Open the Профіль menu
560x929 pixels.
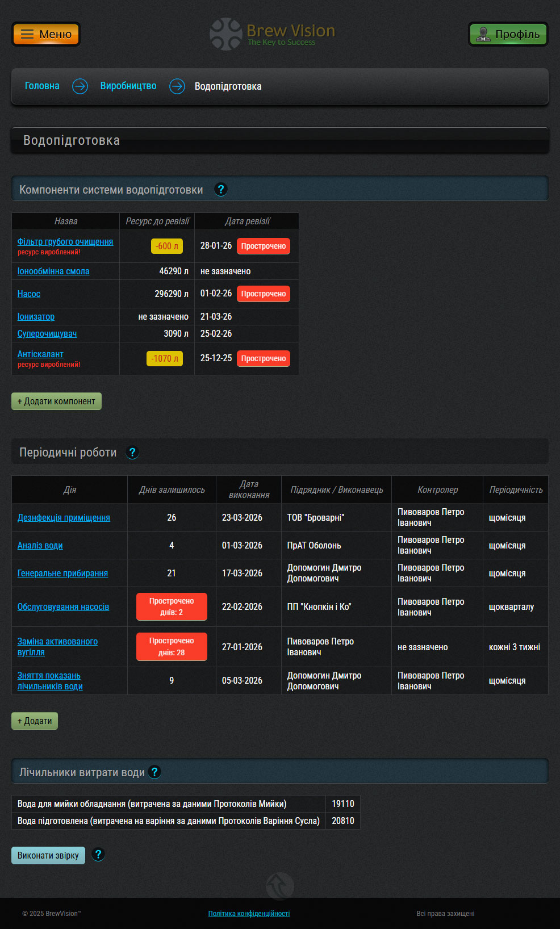508,34
